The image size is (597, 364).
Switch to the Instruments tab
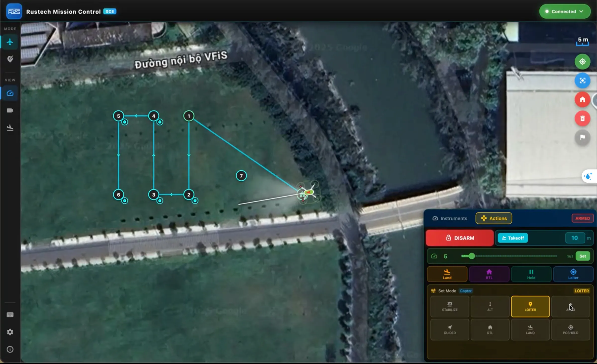coord(450,218)
